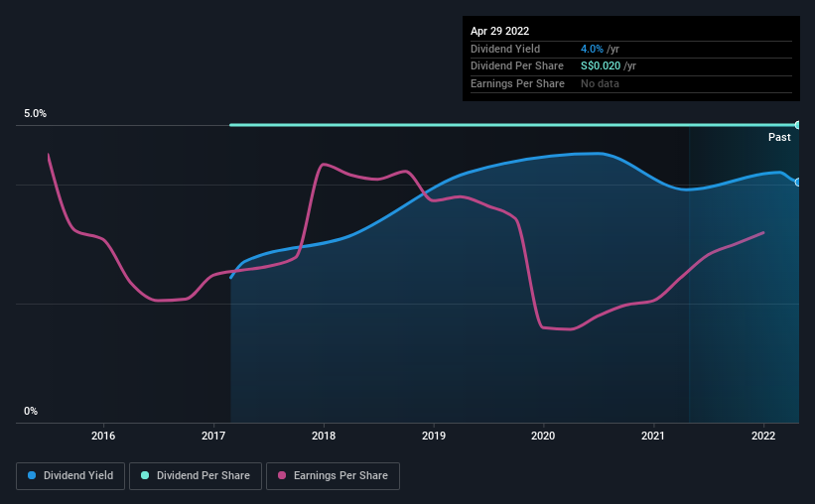Click the 4.0% dividend yield tooltip value
Screen dimensions: 815x504
click(592, 49)
